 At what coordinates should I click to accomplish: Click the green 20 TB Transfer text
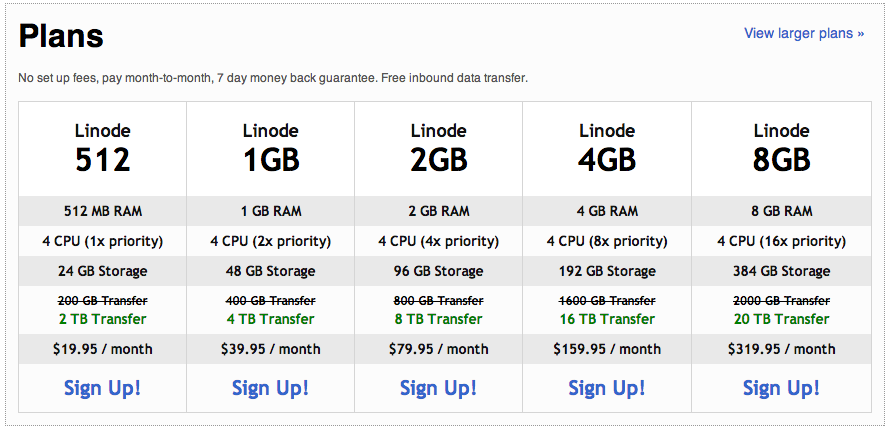coord(780,319)
